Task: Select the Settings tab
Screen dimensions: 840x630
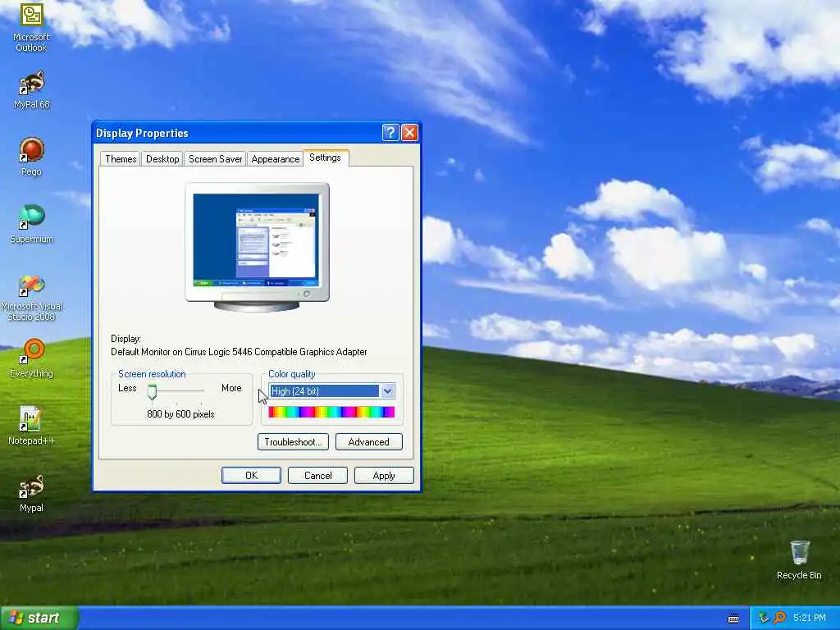Action: pyautogui.click(x=325, y=157)
